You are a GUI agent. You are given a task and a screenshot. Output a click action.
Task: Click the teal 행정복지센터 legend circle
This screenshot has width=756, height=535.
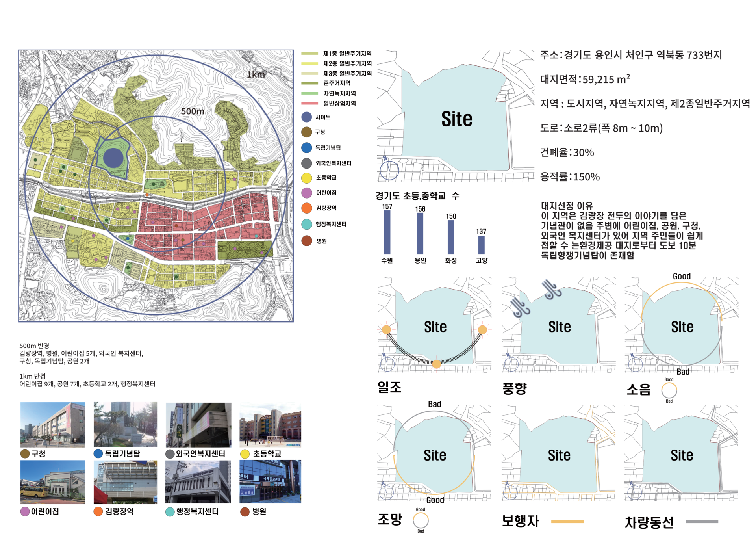tap(307, 224)
